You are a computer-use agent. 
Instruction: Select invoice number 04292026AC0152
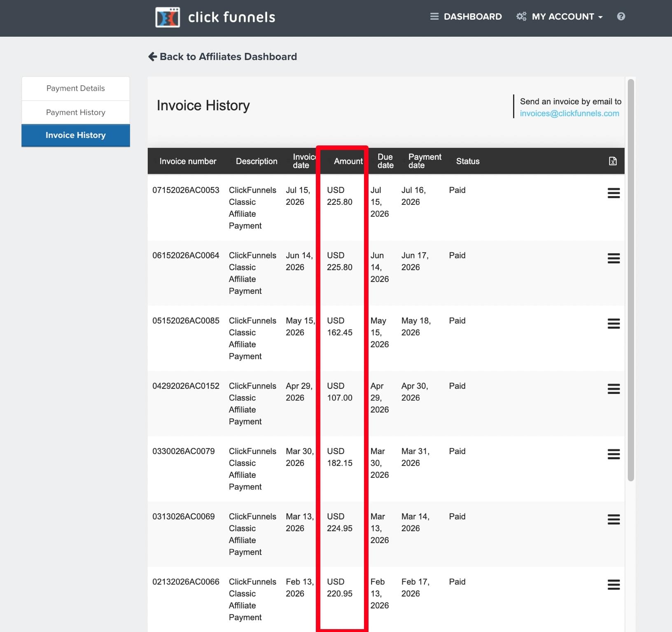pos(186,386)
